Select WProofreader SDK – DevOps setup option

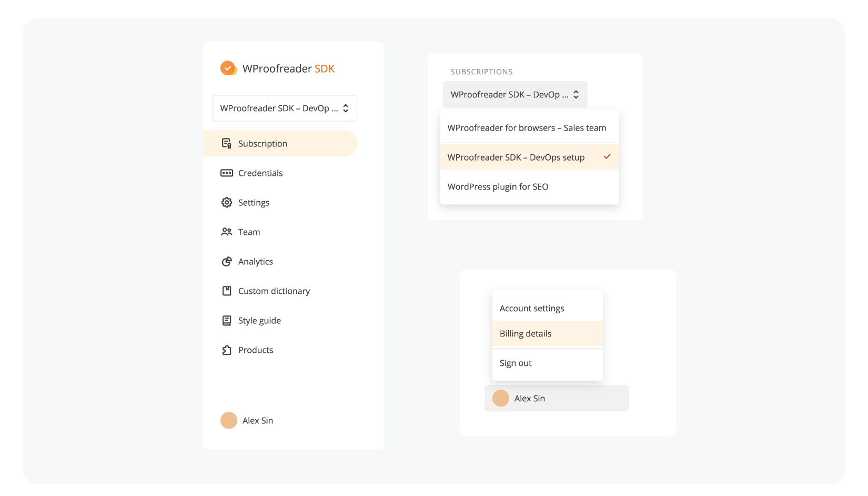tap(529, 157)
